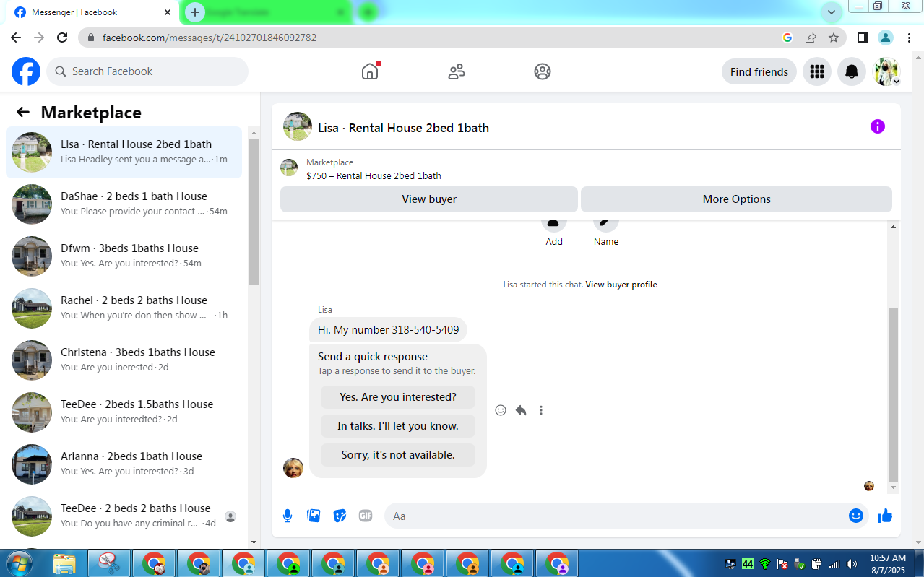Open the notifications bell
Image resolution: width=924 pixels, height=577 pixels.
[852, 71]
